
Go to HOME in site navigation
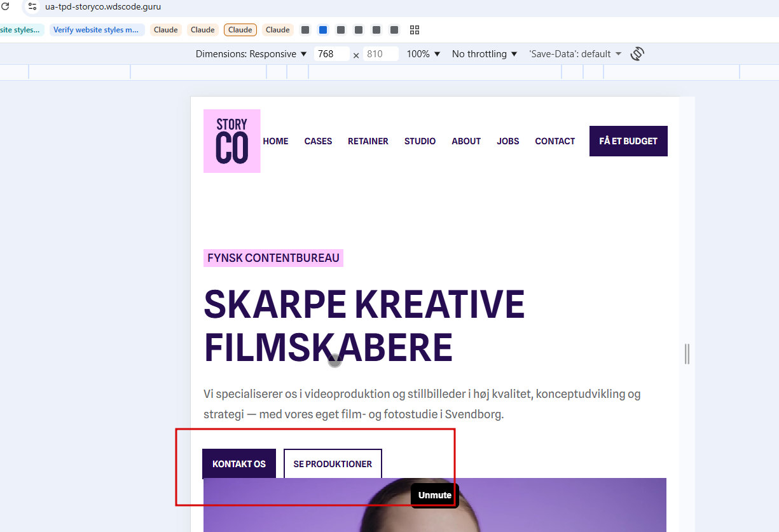click(x=275, y=141)
